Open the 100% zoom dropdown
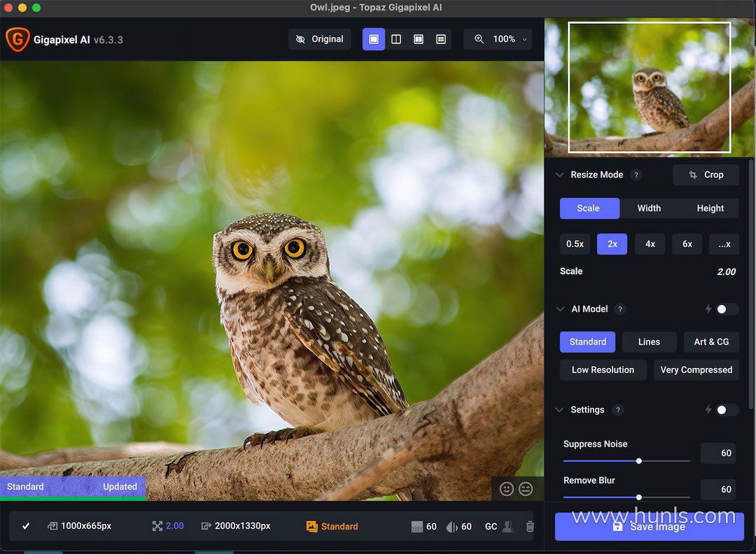This screenshot has width=756, height=554. pyautogui.click(x=498, y=39)
